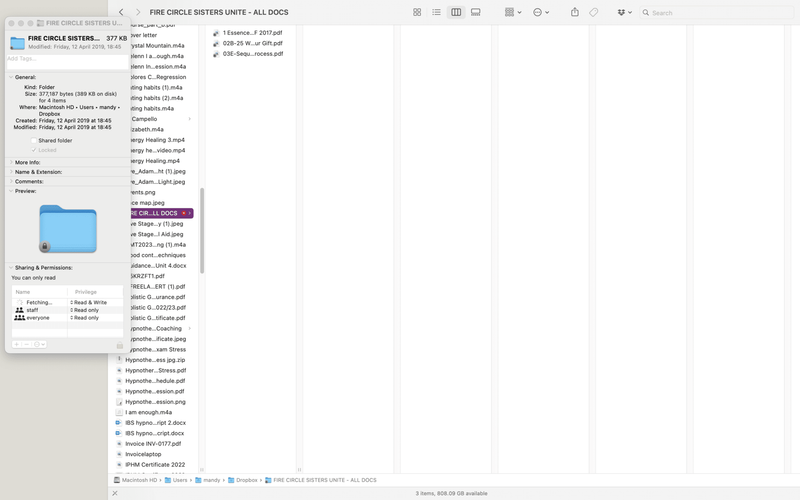Click the lock icon in Info window
Screen dimensions: 800x500
coord(119,345)
